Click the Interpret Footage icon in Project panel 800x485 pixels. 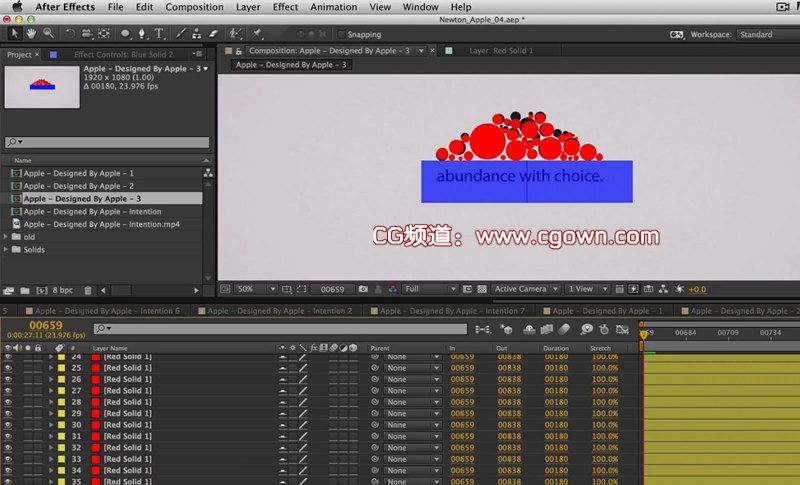click(x=9, y=290)
